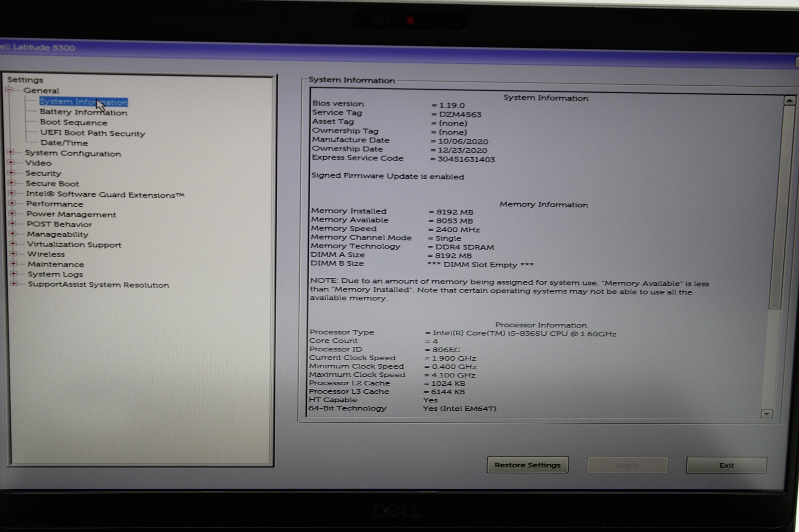The width and height of the screenshot is (799, 532).
Task: Click Processor Type i5-8365U value
Action: 524,334
